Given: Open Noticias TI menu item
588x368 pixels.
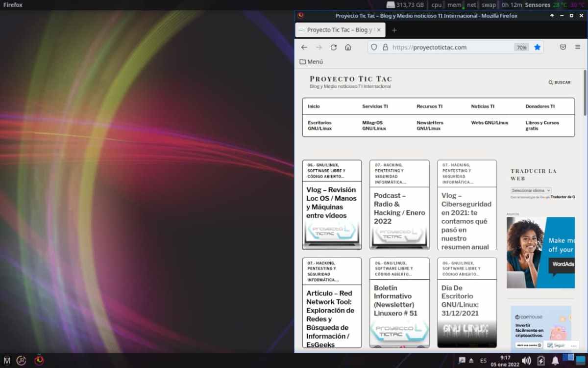Looking at the screenshot, I should click(x=483, y=106).
